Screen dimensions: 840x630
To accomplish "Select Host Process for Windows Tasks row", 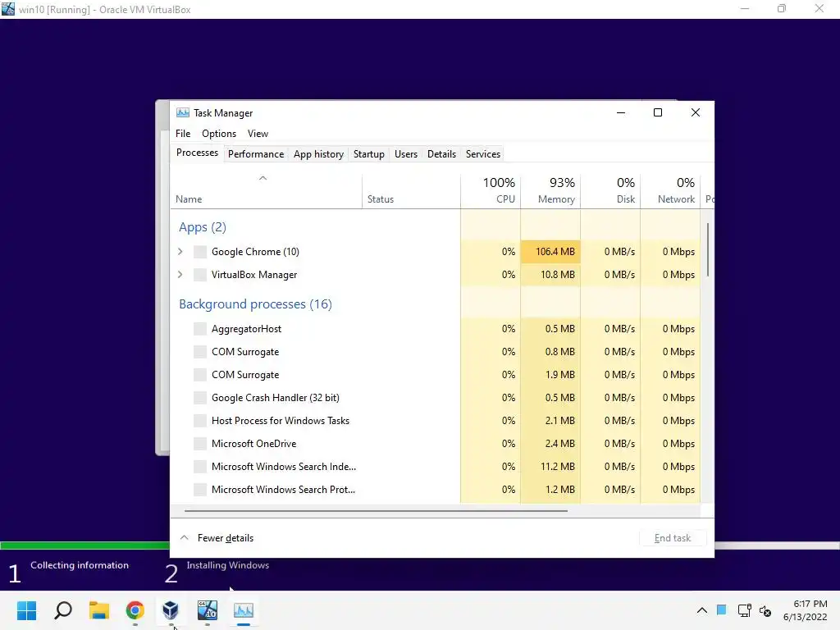I will point(436,421).
